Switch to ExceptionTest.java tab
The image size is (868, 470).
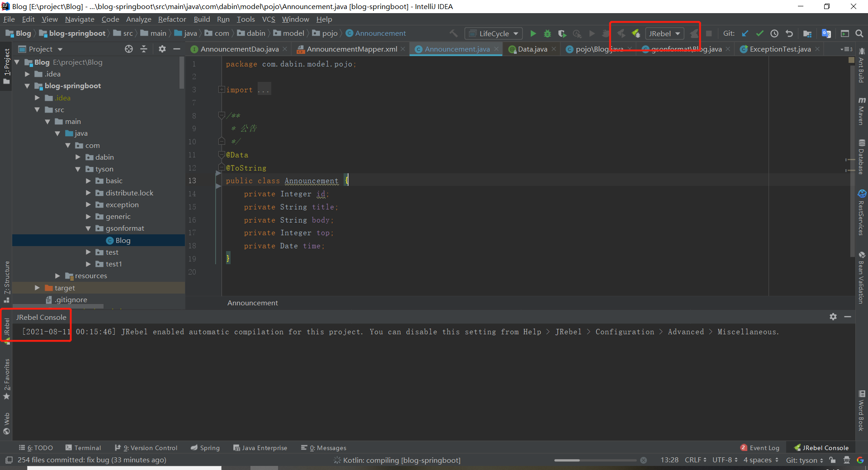click(x=780, y=49)
